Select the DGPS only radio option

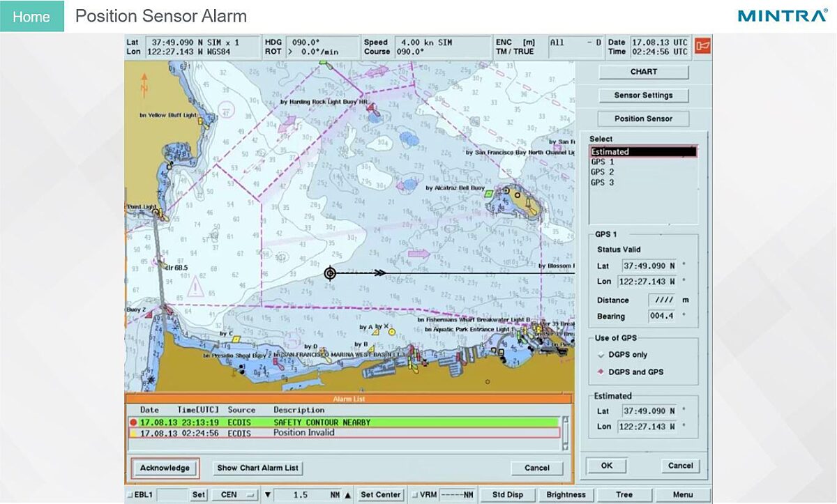(x=601, y=355)
